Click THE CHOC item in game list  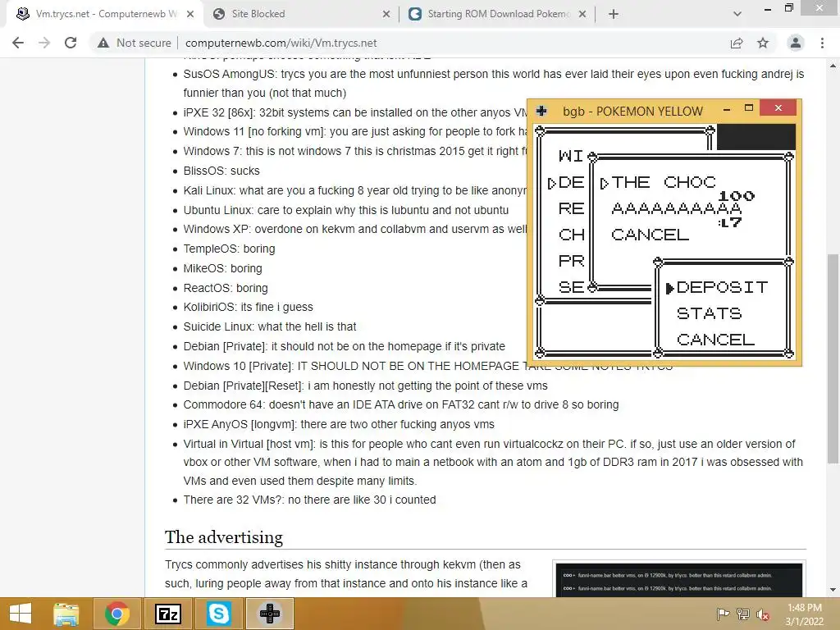click(x=663, y=182)
